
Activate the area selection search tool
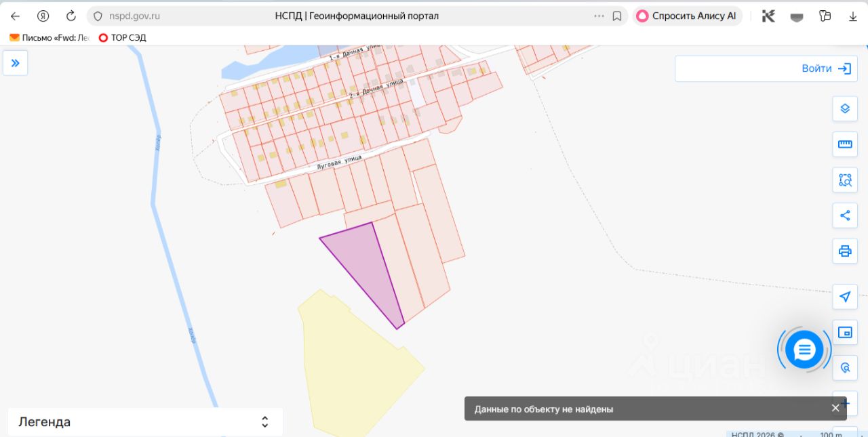pyautogui.click(x=845, y=180)
